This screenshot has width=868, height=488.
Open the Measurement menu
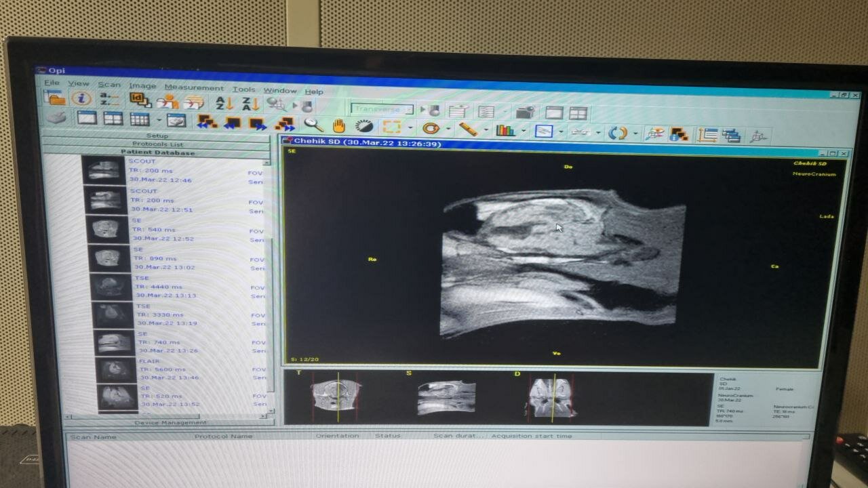[194, 87]
